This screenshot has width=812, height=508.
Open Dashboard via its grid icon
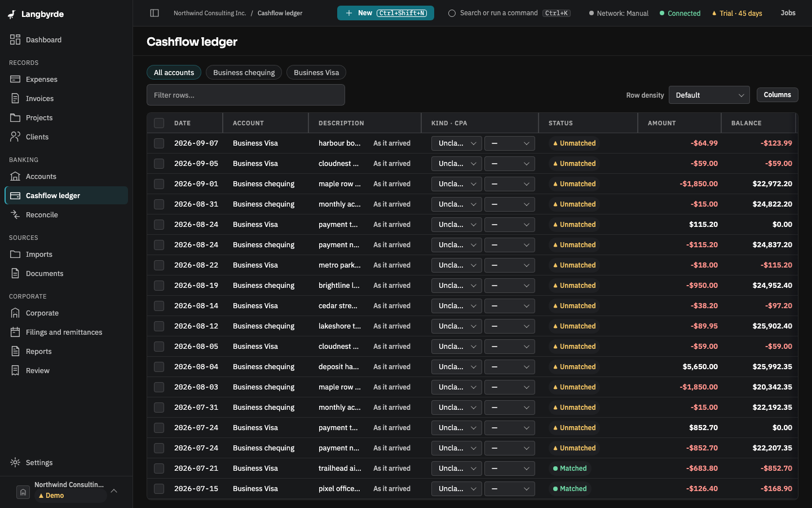click(15, 40)
